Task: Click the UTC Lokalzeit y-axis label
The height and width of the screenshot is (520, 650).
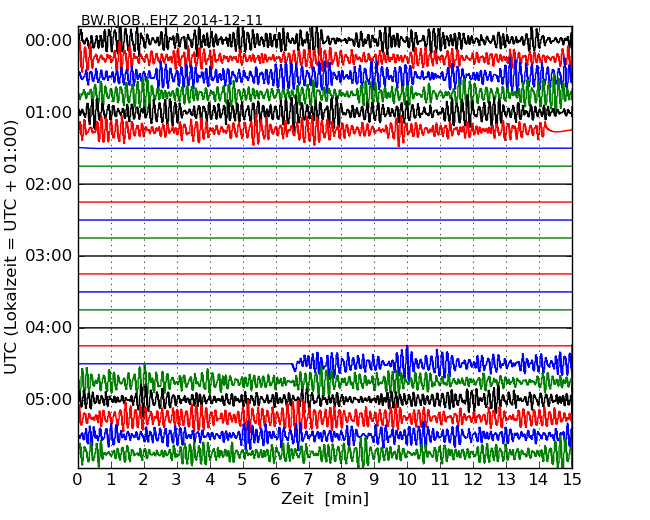Action: tap(11, 248)
